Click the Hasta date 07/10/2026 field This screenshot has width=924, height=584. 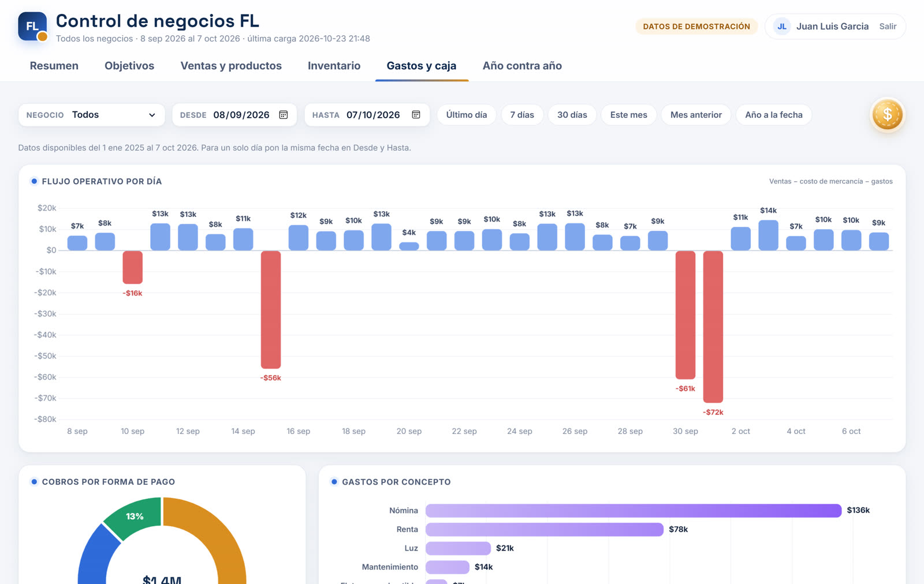pyautogui.click(x=367, y=115)
